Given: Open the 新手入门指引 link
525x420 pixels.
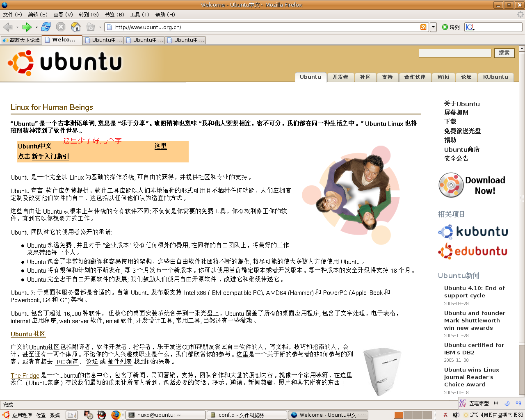Looking at the screenshot, I should pyautogui.click(x=50, y=157).
